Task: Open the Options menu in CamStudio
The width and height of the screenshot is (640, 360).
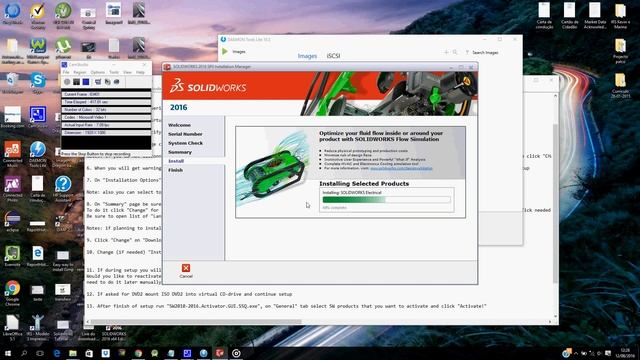Action: (98, 72)
